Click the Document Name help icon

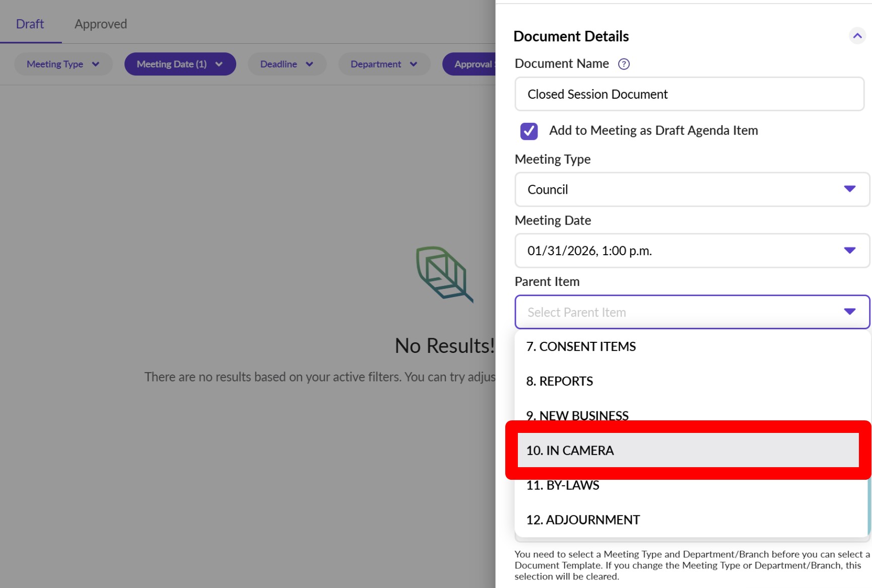(x=624, y=64)
